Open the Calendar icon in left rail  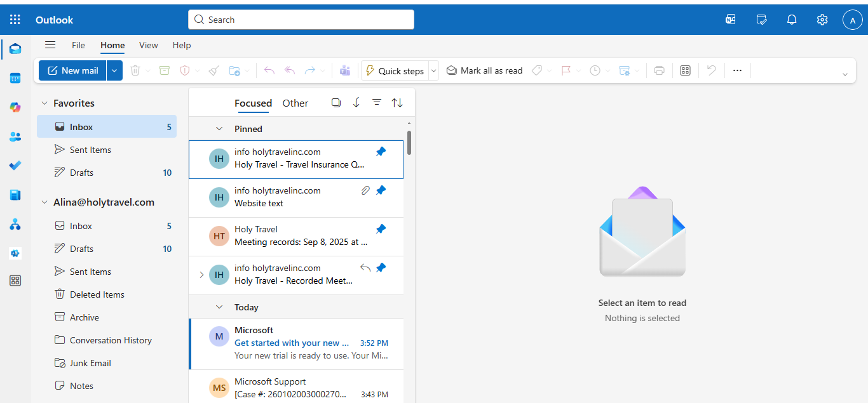tap(15, 79)
